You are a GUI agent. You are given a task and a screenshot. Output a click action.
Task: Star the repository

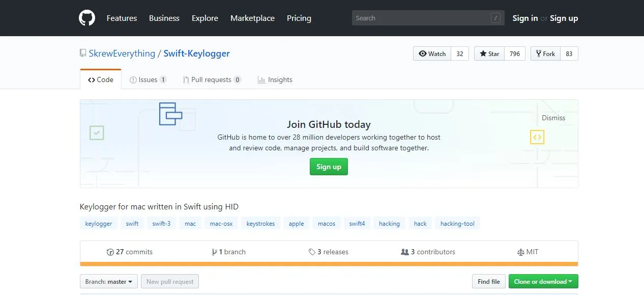tap(489, 53)
